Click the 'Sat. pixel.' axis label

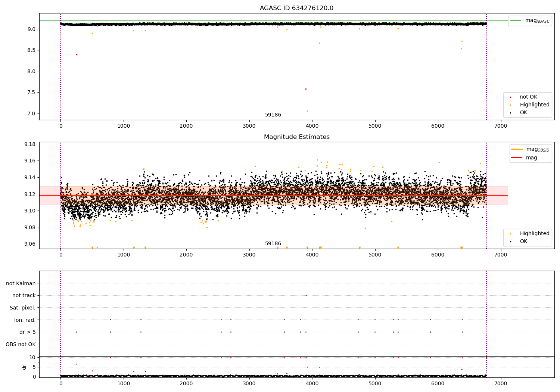pyautogui.click(x=23, y=308)
